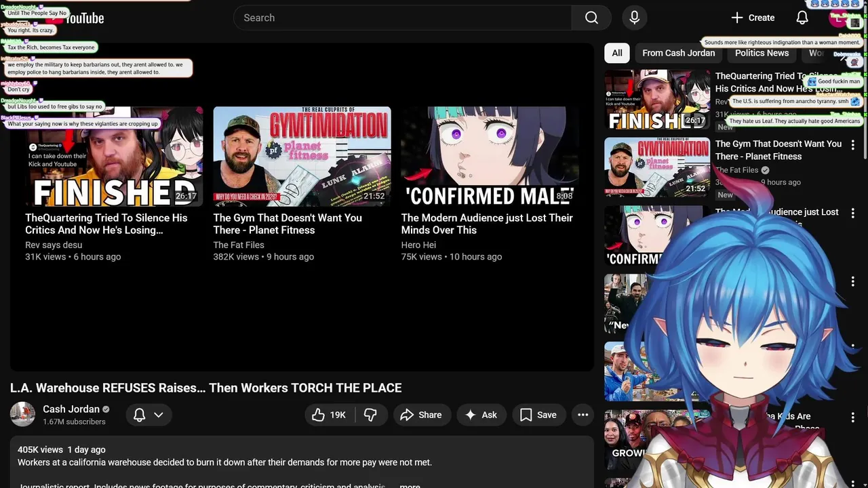Save the video to a playlist
Image resolution: width=868 pixels, height=488 pixels.
pos(538,415)
